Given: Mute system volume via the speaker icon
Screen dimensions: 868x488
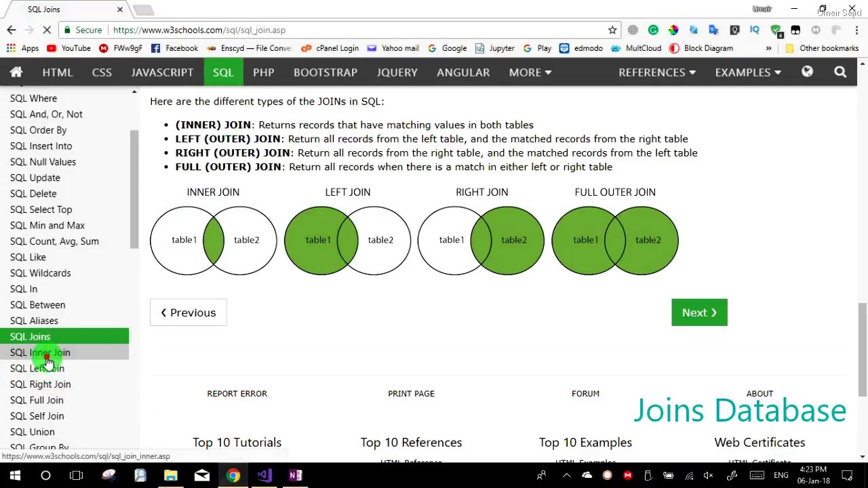Looking at the screenshot, I should (x=708, y=474).
